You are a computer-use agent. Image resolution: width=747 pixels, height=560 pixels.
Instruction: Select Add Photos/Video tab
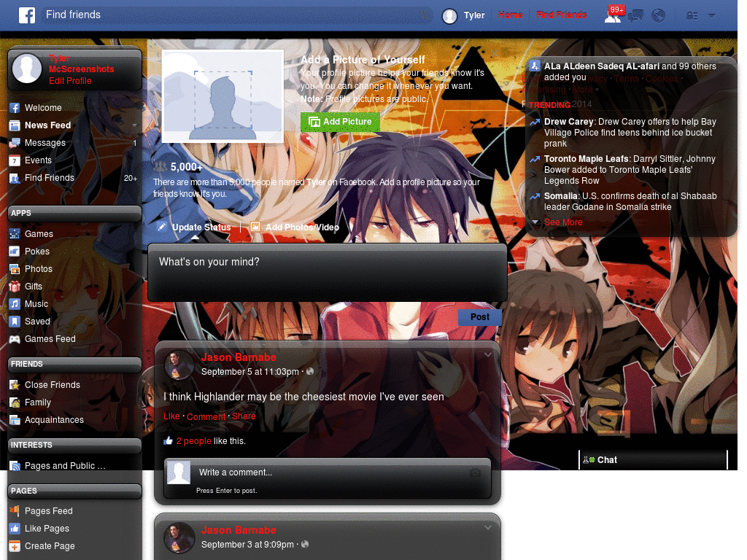point(295,227)
